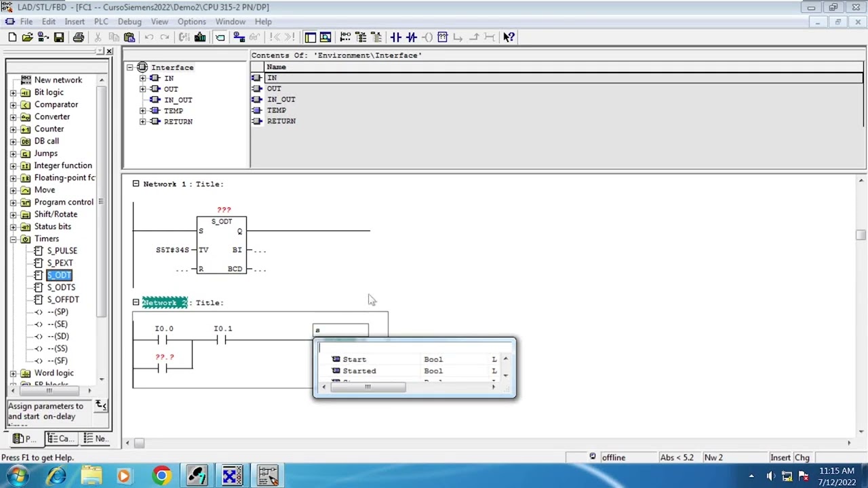Expand the IN node in Interface tree
Viewport: 868px width, 488px height.
(x=142, y=78)
